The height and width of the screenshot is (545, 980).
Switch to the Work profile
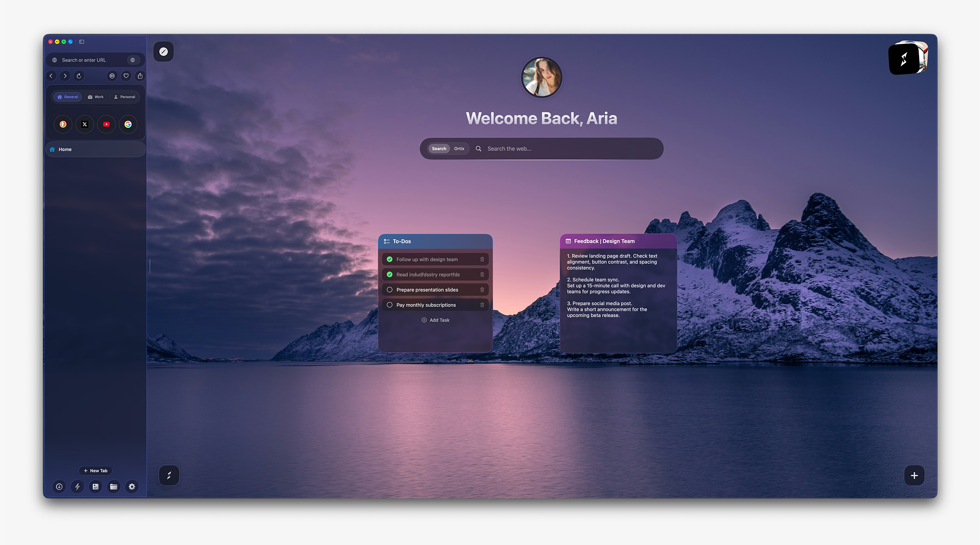click(x=95, y=97)
